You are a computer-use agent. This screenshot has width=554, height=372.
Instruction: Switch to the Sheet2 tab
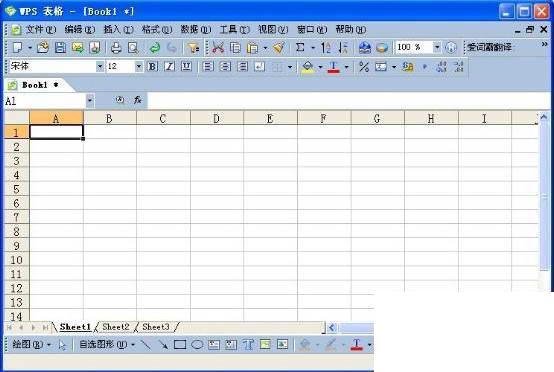click(116, 327)
